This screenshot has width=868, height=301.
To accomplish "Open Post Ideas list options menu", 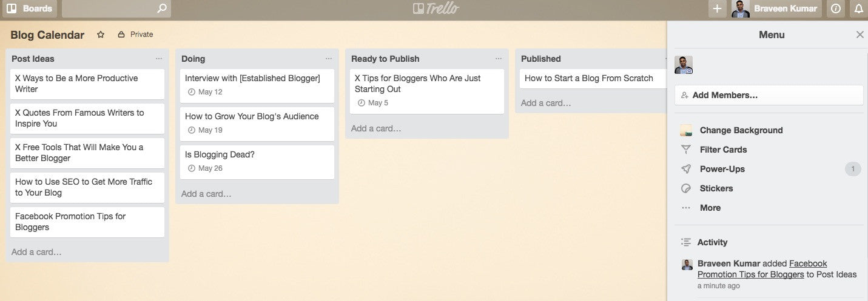I will click(159, 59).
